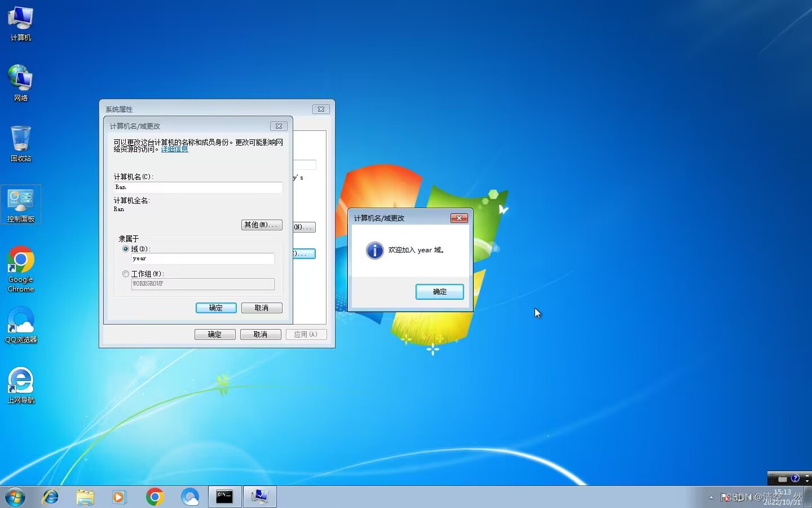Launch Chrome from the taskbar
This screenshot has width=812, height=508.
click(155, 497)
